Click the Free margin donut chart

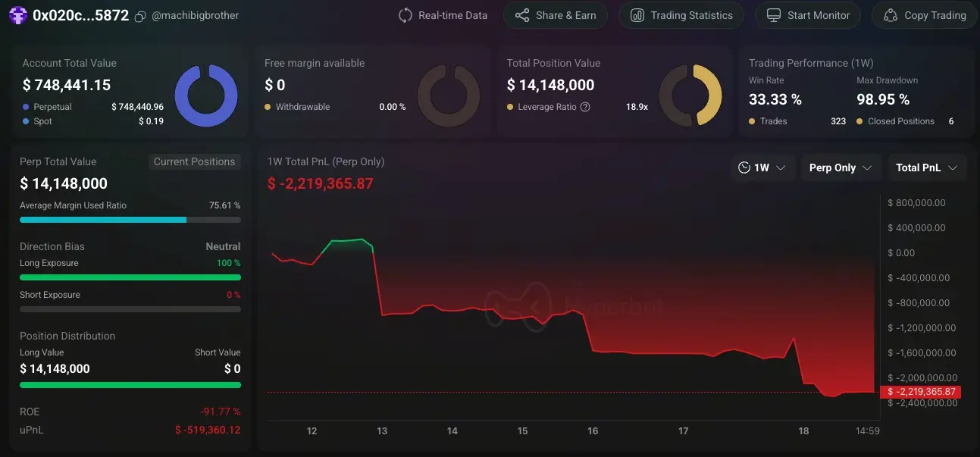click(x=449, y=95)
